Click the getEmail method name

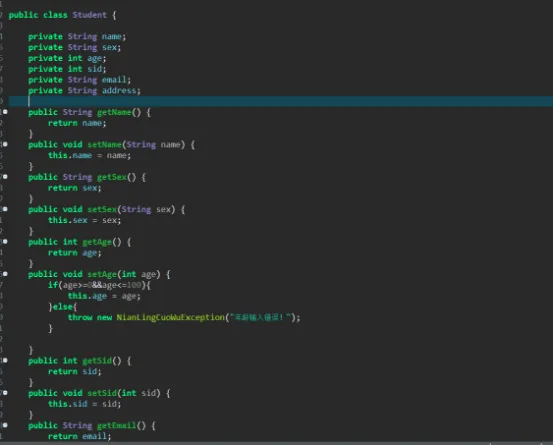pos(117,426)
